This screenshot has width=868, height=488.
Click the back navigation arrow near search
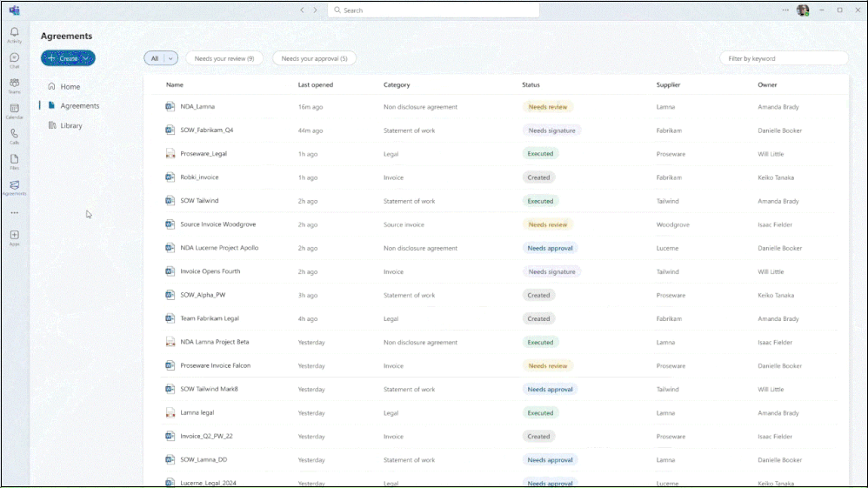click(x=302, y=10)
